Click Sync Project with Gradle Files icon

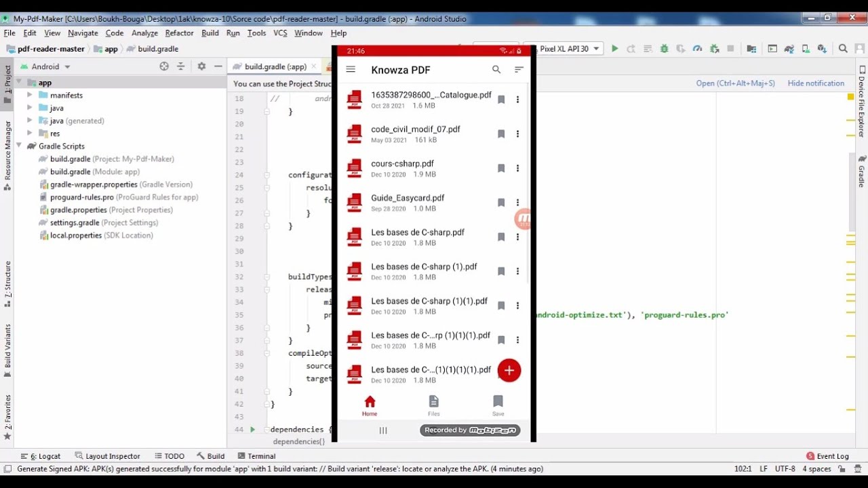pyautogui.click(x=789, y=49)
